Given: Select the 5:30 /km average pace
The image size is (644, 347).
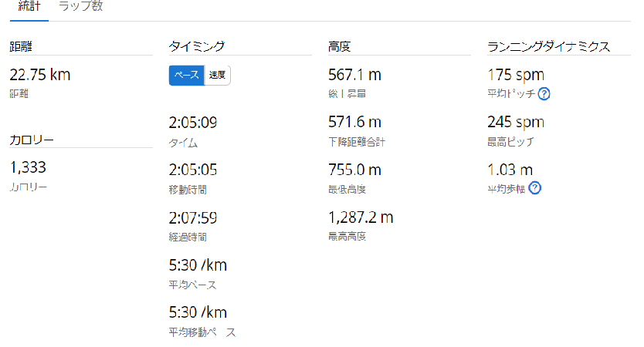Looking at the screenshot, I should (x=198, y=265).
